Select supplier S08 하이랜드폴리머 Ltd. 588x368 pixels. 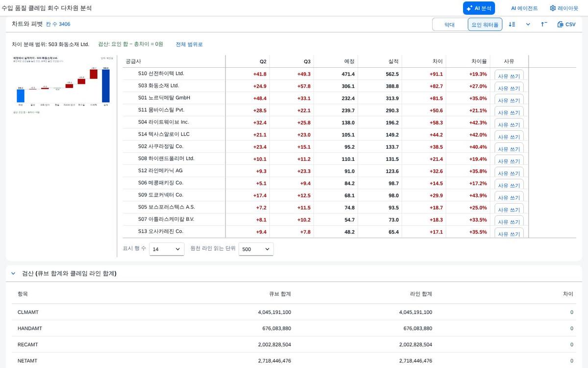pos(166,158)
